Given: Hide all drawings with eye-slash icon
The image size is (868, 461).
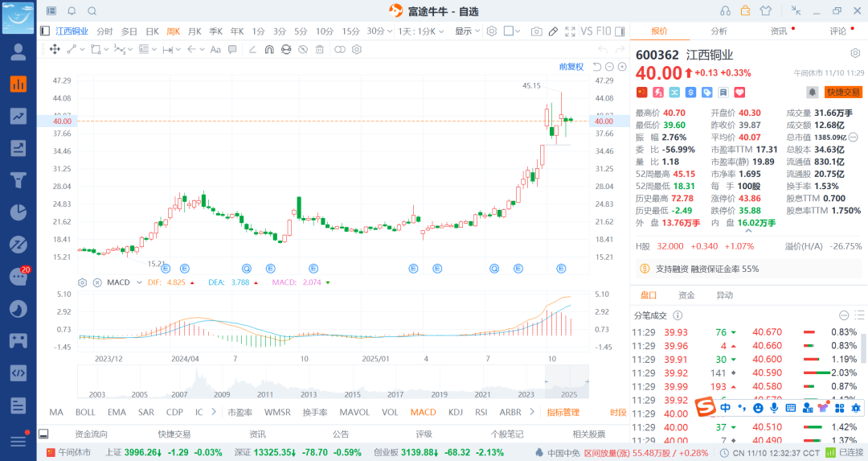Looking at the screenshot, I should (x=303, y=49).
